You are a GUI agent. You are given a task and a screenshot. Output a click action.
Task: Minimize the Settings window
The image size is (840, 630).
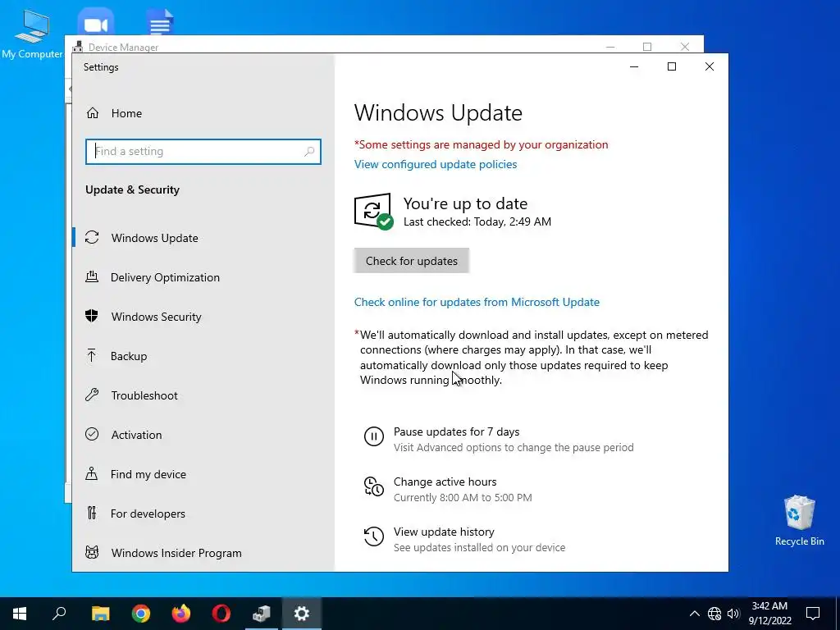[634, 66]
